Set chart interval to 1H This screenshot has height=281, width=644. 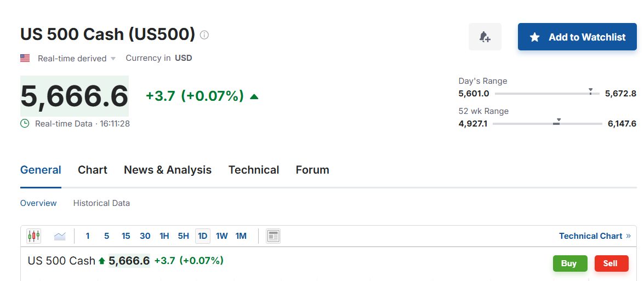[164, 236]
